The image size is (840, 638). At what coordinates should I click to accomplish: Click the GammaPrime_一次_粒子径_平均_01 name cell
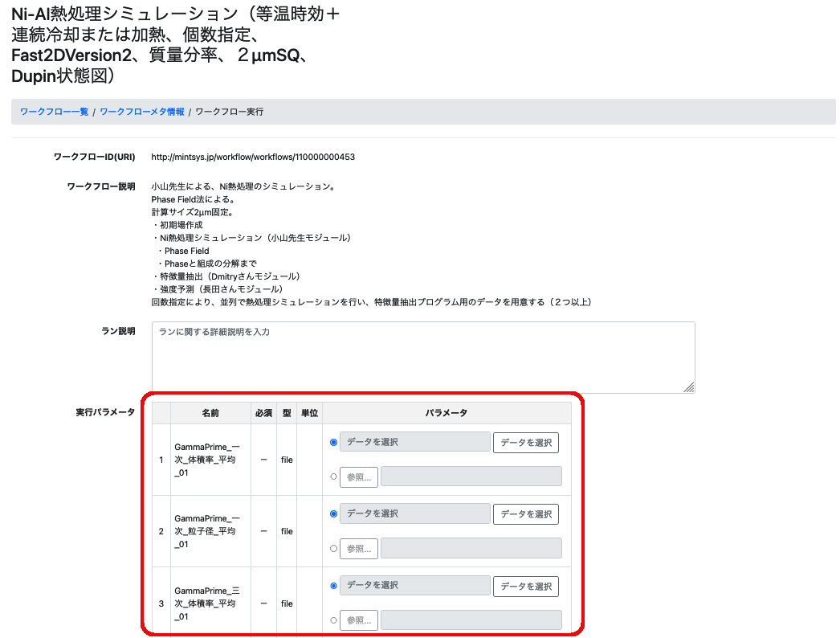click(x=210, y=531)
